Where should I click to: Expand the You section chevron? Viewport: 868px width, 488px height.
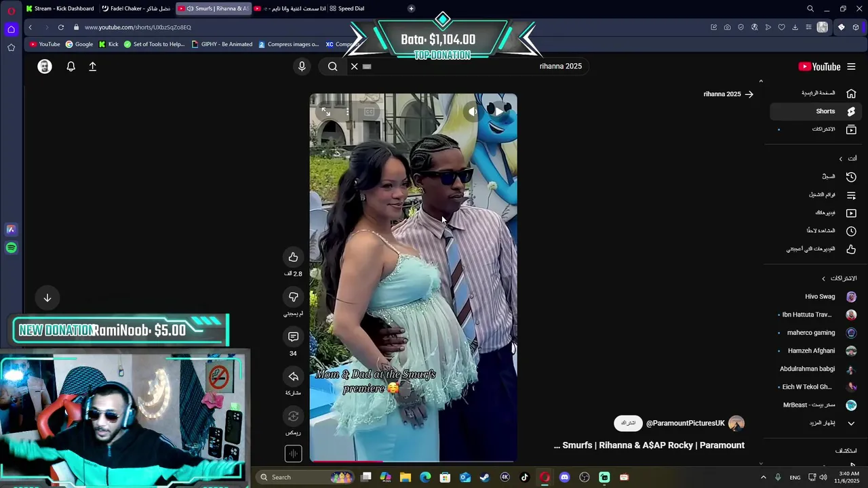[841, 159]
